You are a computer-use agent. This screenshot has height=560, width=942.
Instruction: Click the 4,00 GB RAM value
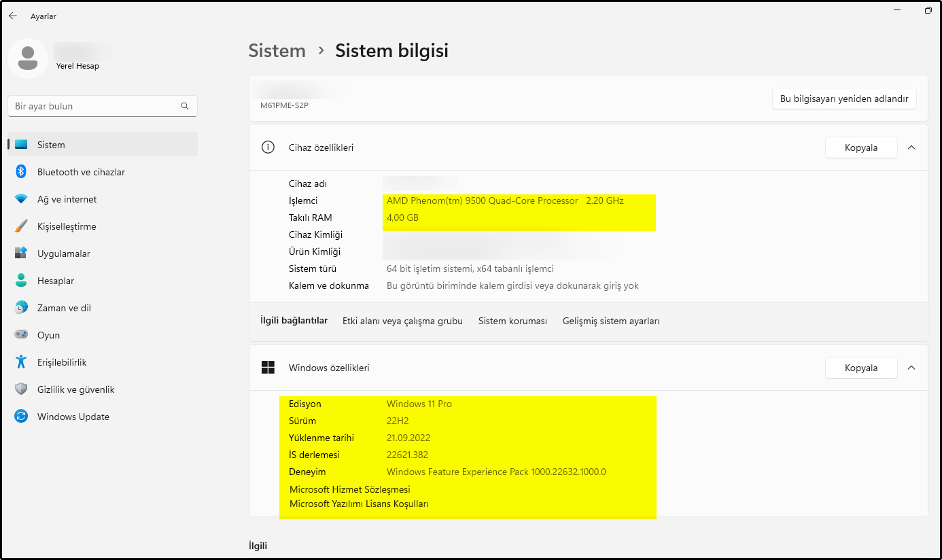tap(402, 217)
